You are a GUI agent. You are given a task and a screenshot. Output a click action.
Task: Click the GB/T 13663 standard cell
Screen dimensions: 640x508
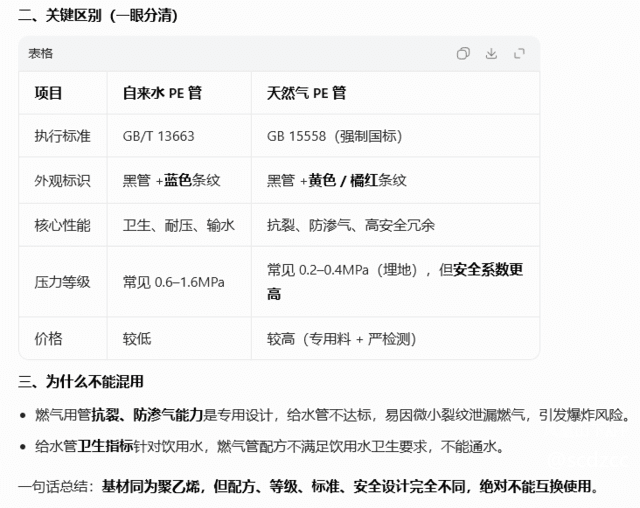tap(158, 137)
